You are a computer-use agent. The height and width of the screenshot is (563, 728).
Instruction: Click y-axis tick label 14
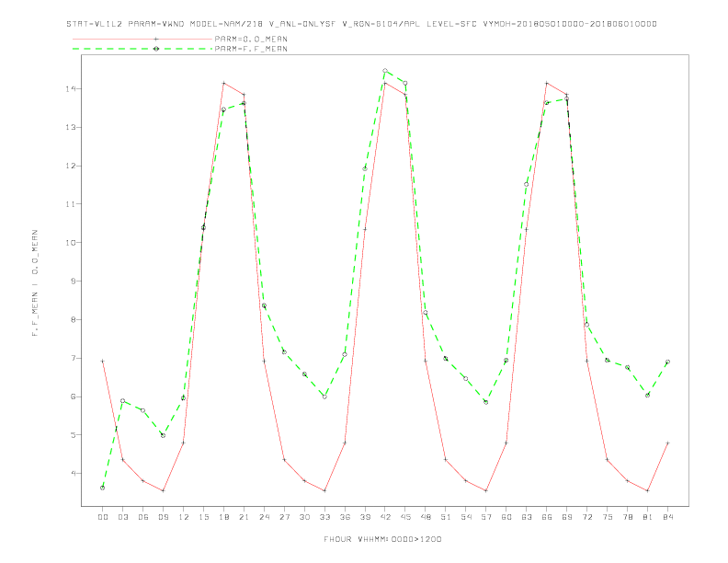pos(71,88)
